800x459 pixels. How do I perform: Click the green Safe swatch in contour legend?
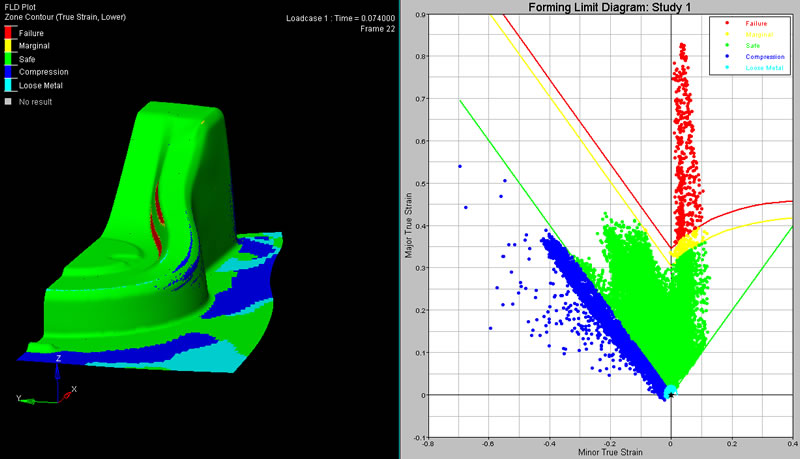point(10,59)
